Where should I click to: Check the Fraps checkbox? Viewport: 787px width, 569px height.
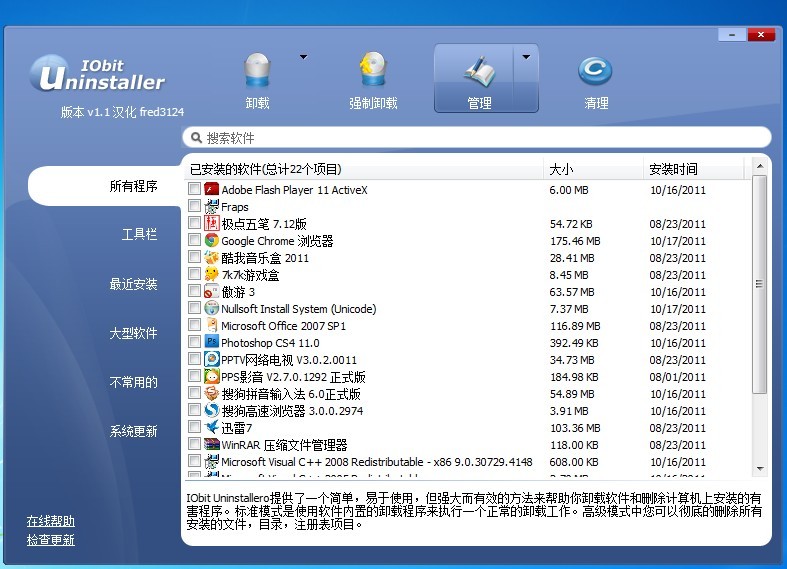[194, 206]
